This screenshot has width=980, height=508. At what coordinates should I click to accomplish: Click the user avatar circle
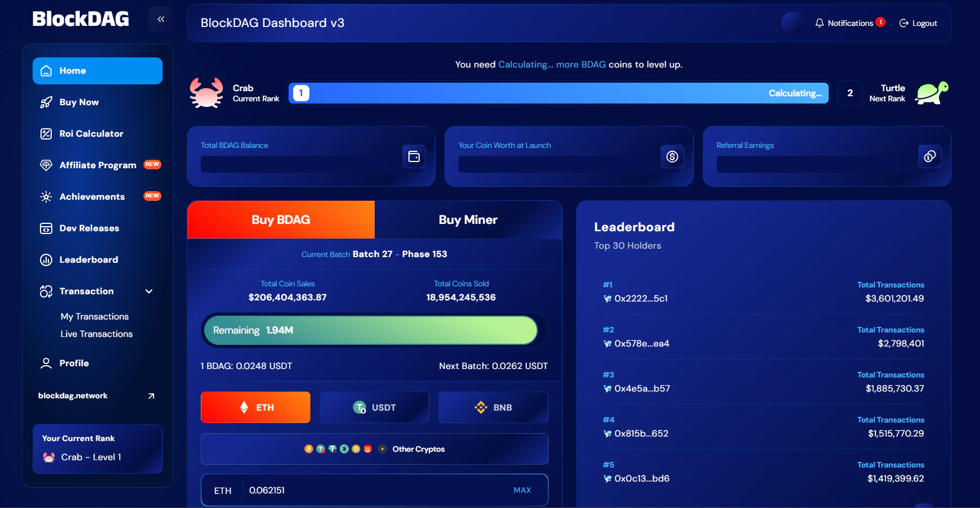pos(792,23)
